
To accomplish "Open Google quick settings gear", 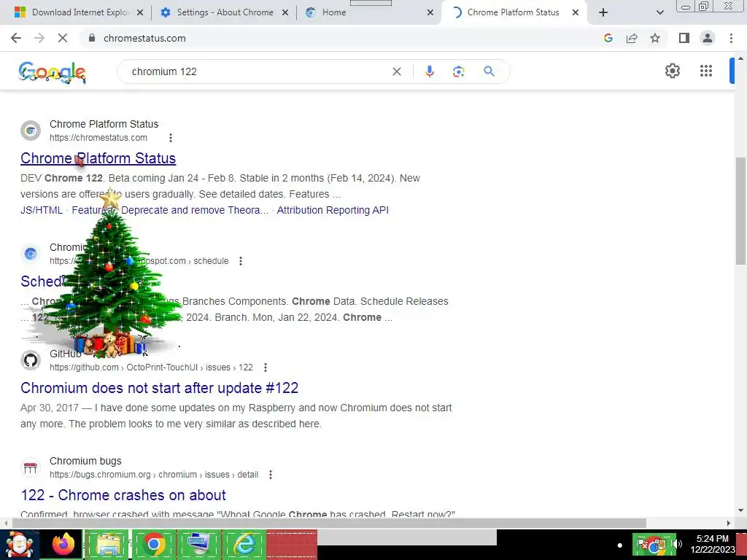I will pyautogui.click(x=672, y=71).
